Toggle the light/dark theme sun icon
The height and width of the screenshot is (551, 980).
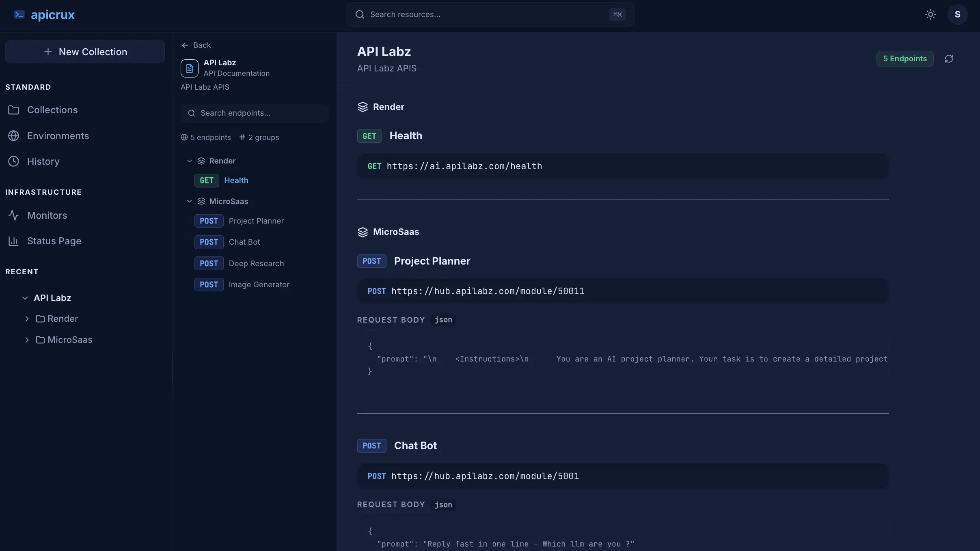click(930, 15)
